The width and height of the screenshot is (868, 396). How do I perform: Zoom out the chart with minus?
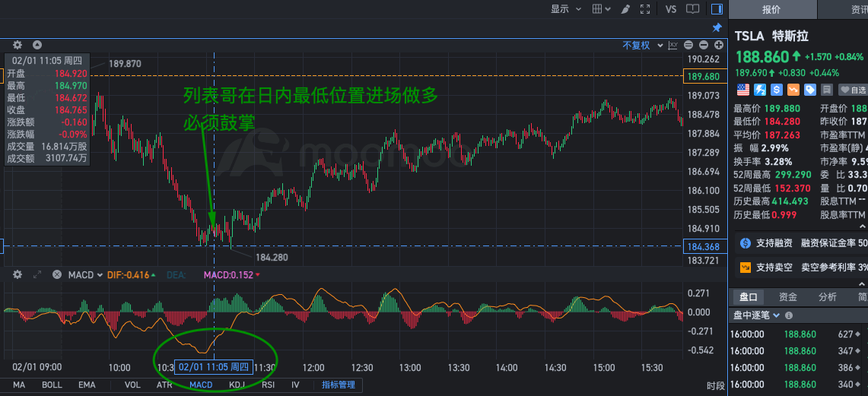click(704, 46)
